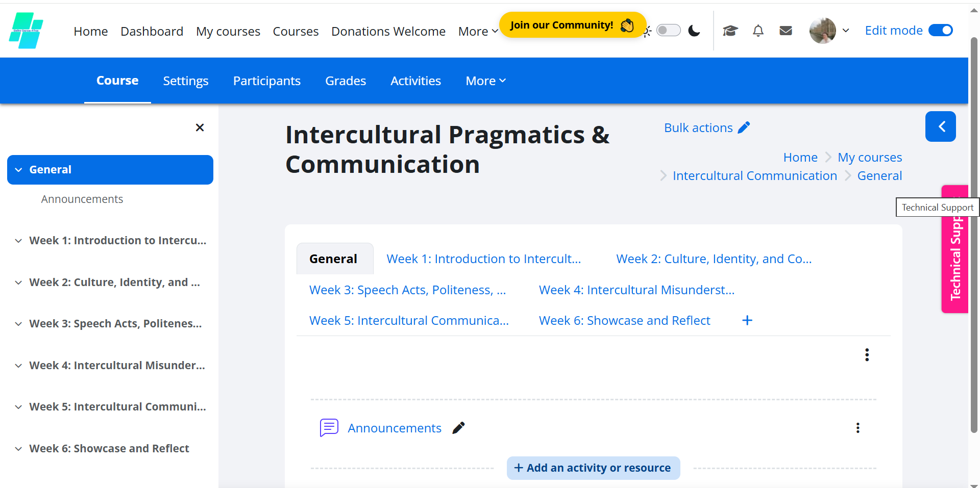Expand the course navigation More menu
This screenshot has height=488, width=980.
485,81
